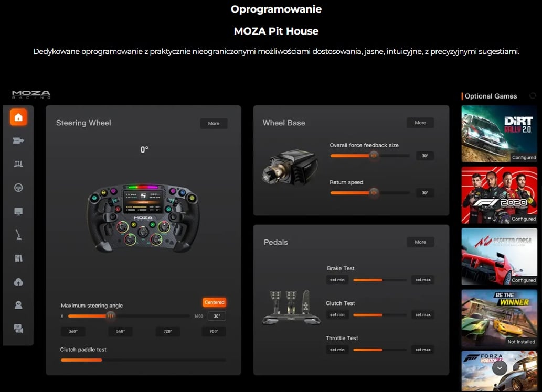Expand Steering Wheel settings with More

(214, 124)
